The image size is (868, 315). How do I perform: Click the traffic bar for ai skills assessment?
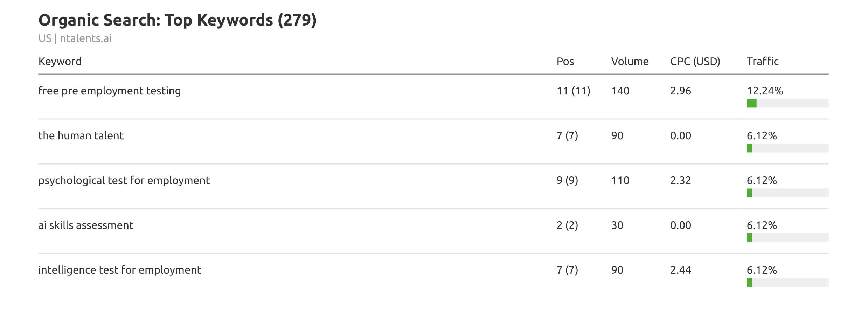(x=787, y=238)
